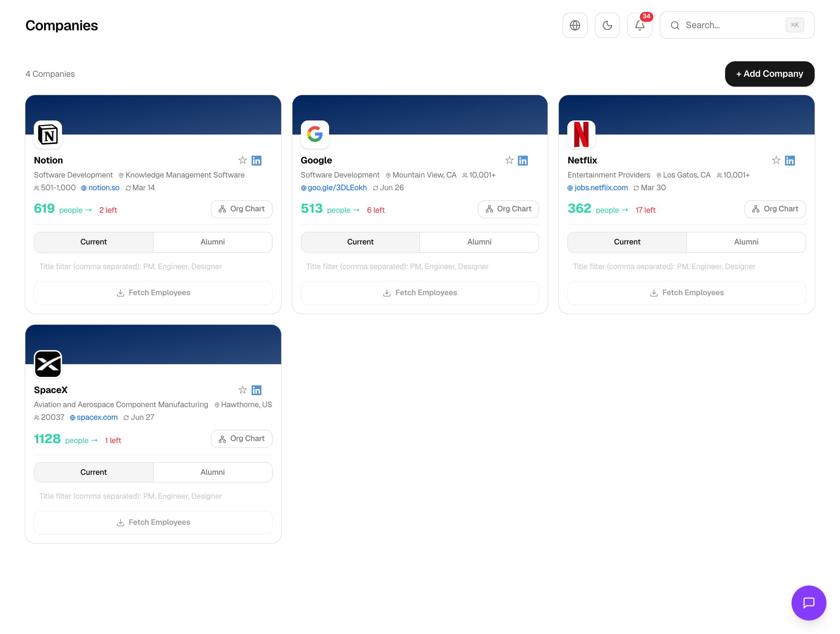The width and height of the screenshot is (840, 634).
Task: Show Google's 6 left employees
Action: pos(376,210)
